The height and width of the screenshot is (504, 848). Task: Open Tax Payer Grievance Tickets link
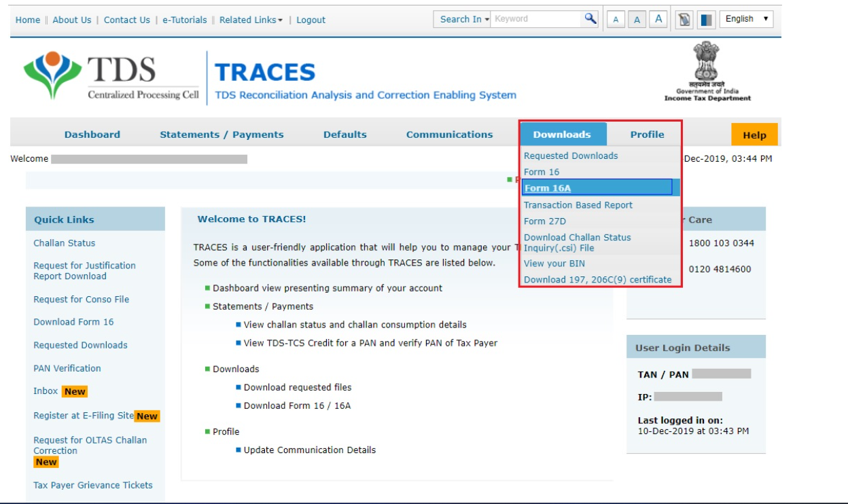tap(93, 485)
